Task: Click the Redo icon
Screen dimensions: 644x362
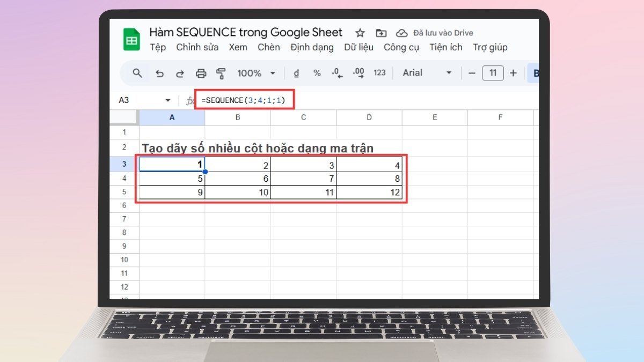Action: [181, 73]
